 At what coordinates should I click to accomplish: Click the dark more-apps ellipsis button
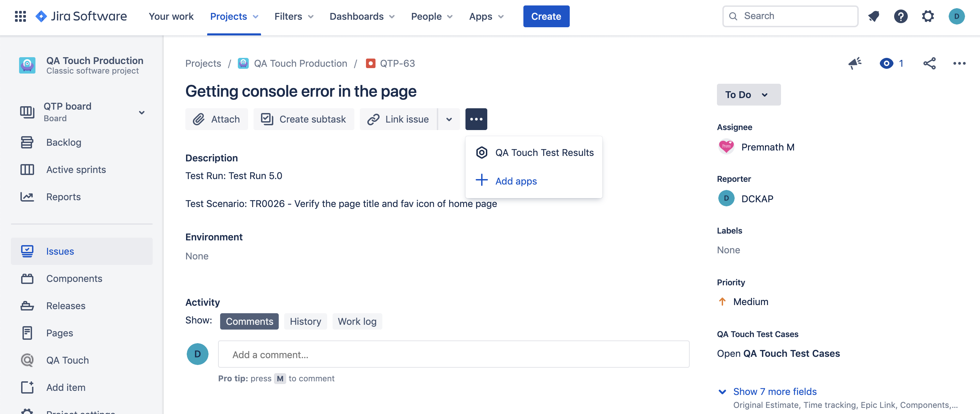click(476, 119)
